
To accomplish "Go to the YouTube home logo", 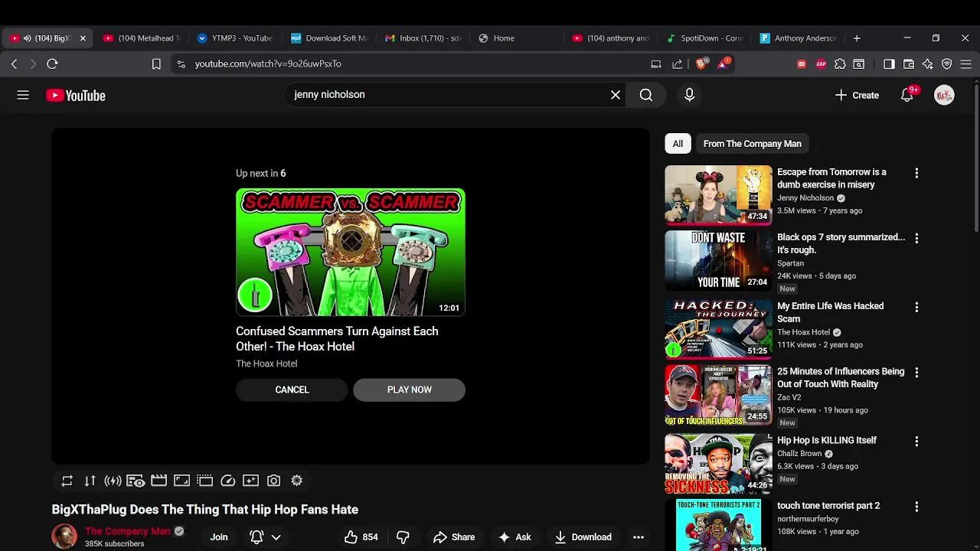I will pyautogui.click(x=75, y=96).
